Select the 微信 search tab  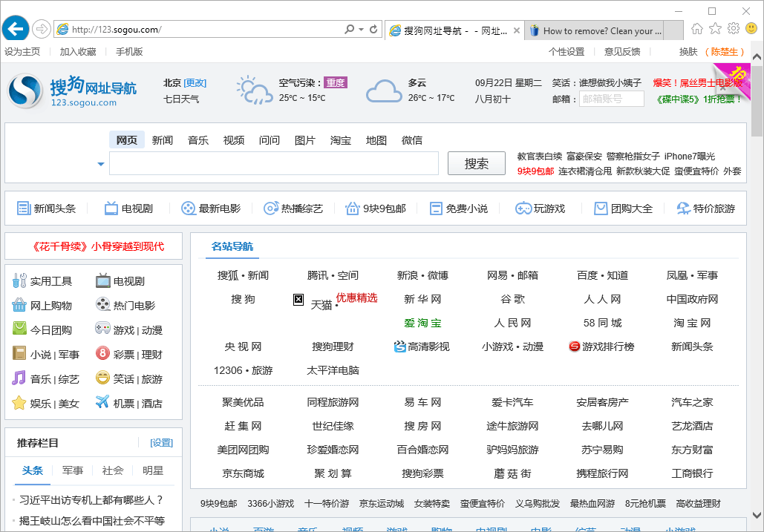412,140
